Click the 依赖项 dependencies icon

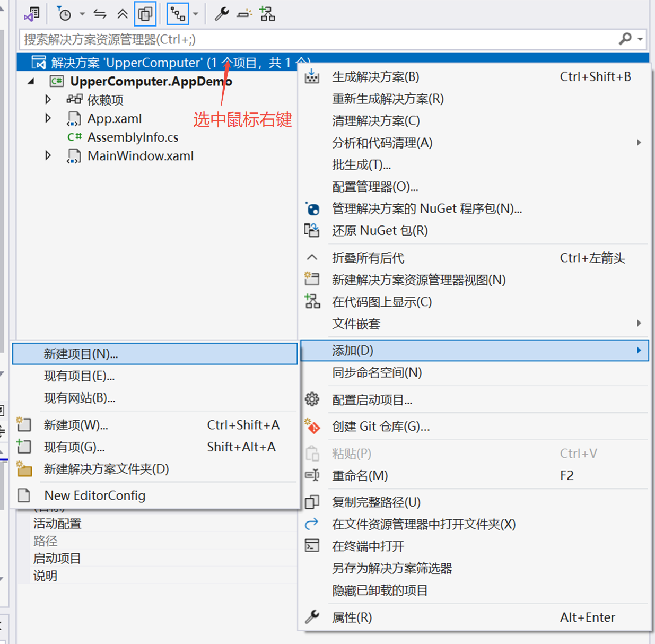coord(74,99)
